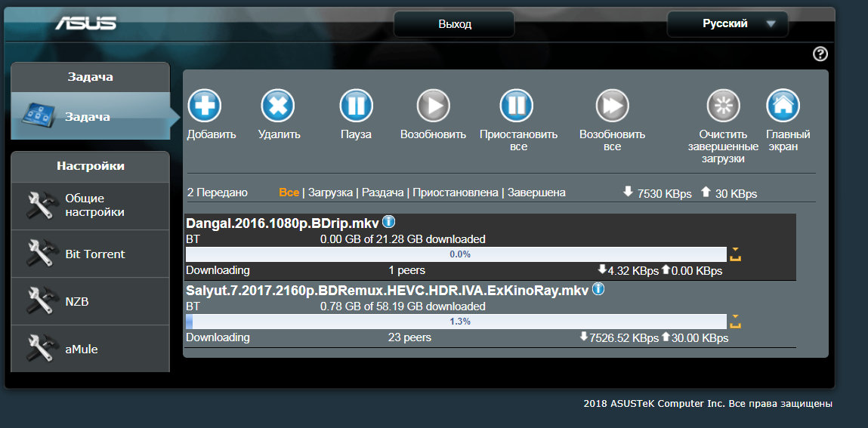Expand details arrow for Salyut.7 torrent
The image size is (868, 428).
tap(735, 322)
